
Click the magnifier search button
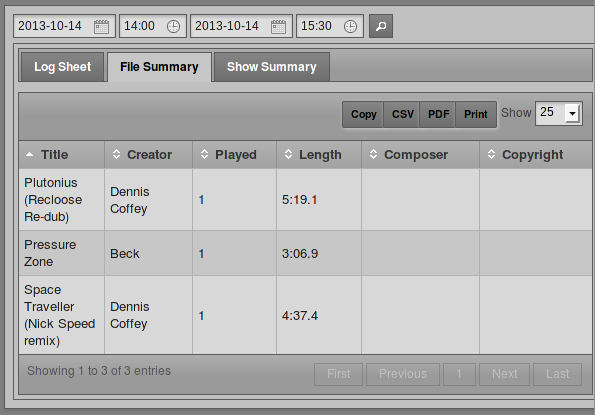pos(381,26)
